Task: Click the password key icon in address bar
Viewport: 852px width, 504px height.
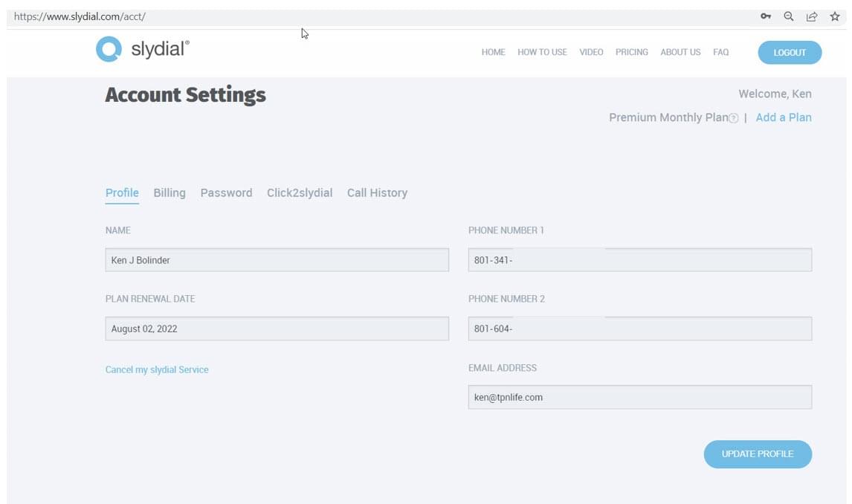Action: [765, 16]
